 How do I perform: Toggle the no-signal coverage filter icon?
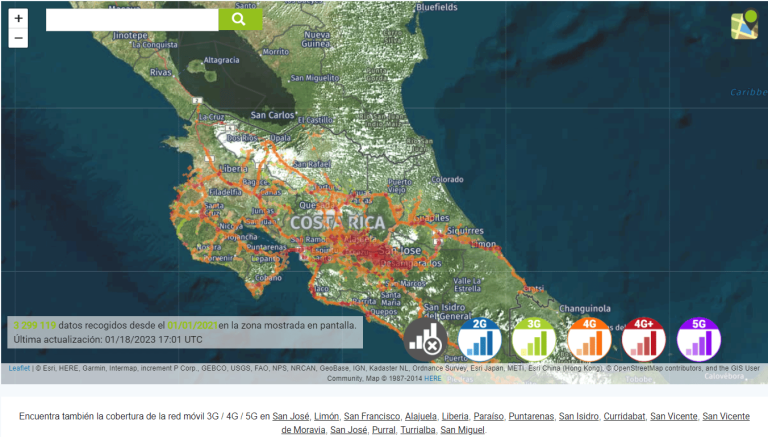(426, 340)
